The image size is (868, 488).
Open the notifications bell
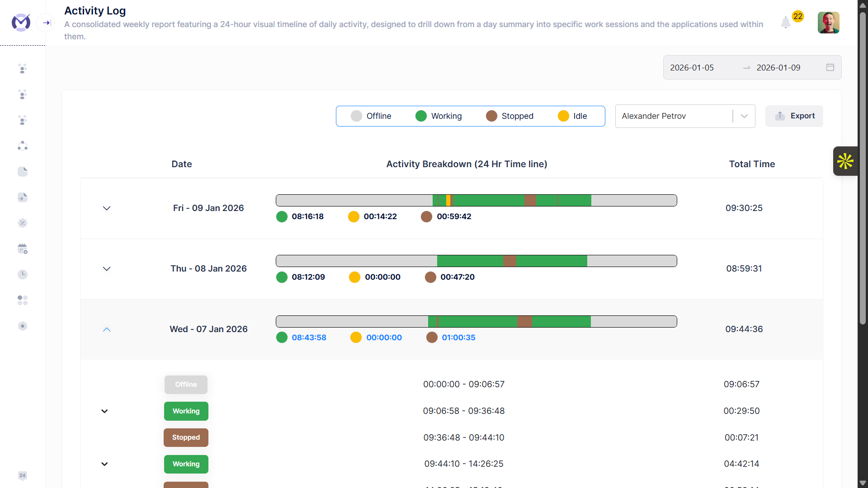(786, 23)
